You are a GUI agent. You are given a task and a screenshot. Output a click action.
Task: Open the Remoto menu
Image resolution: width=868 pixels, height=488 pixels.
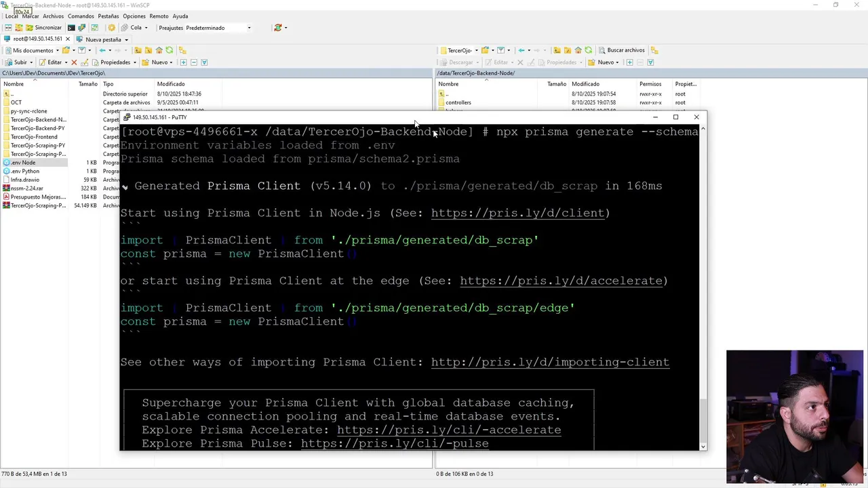(159, 16)
